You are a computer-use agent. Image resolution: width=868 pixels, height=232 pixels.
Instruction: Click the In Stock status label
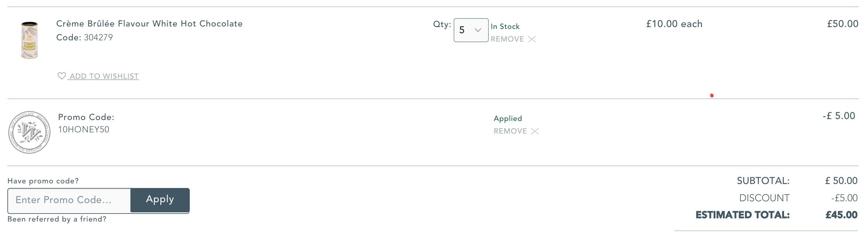coord(505,26)
